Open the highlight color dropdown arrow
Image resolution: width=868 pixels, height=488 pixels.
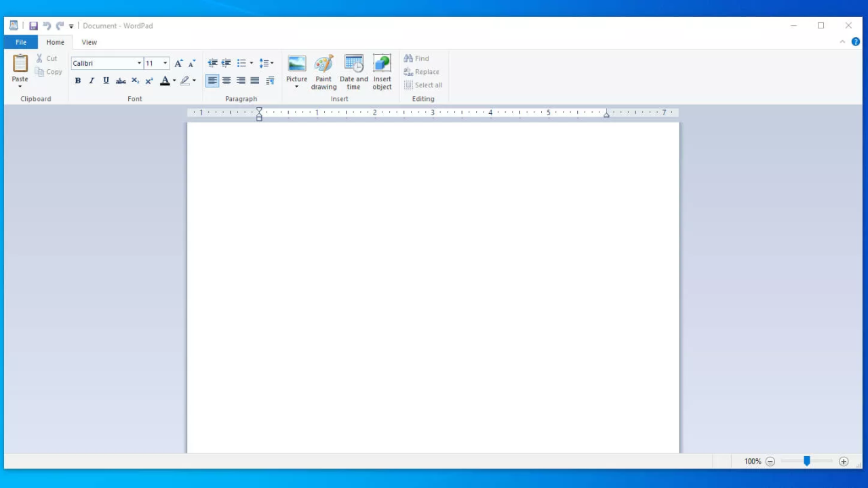194,81
